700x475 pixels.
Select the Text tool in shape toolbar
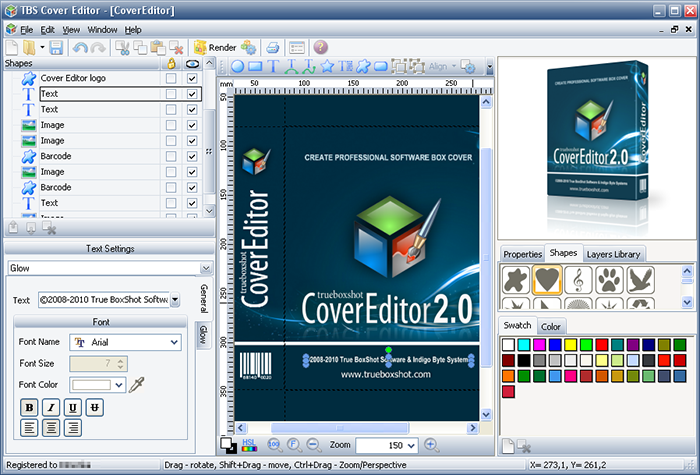pyautogui.click(x=273, y=67)
